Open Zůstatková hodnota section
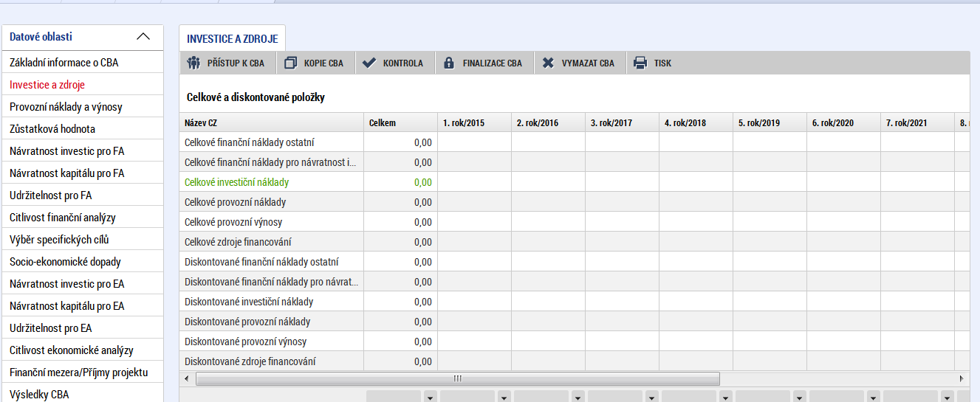Screen dimensions: 980x402 point(82,129)
